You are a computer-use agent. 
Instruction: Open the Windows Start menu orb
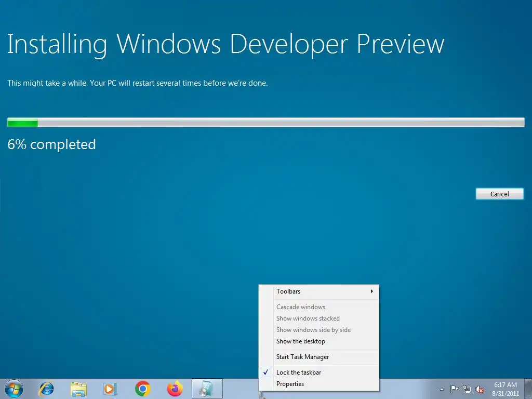tap(14, 389)
